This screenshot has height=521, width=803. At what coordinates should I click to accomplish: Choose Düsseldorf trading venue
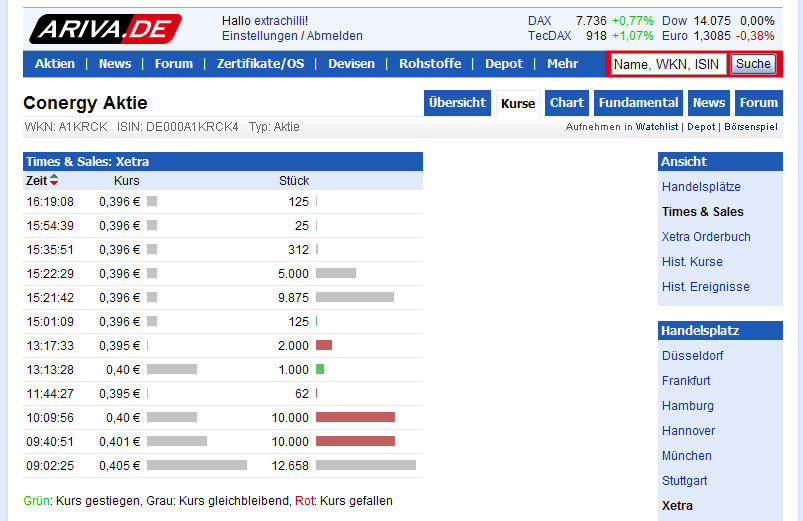[x=692, y=356]
